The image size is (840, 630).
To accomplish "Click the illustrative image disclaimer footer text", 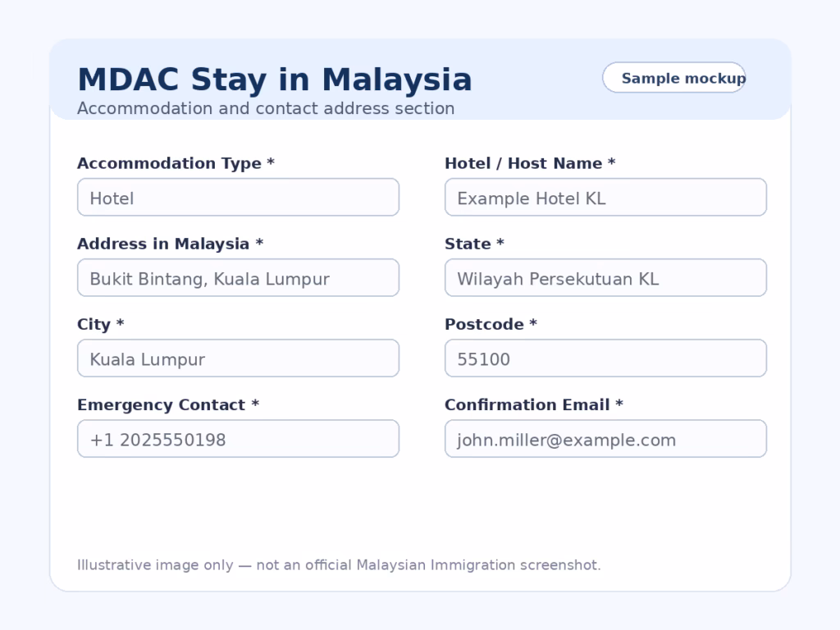I will [339, 565].
